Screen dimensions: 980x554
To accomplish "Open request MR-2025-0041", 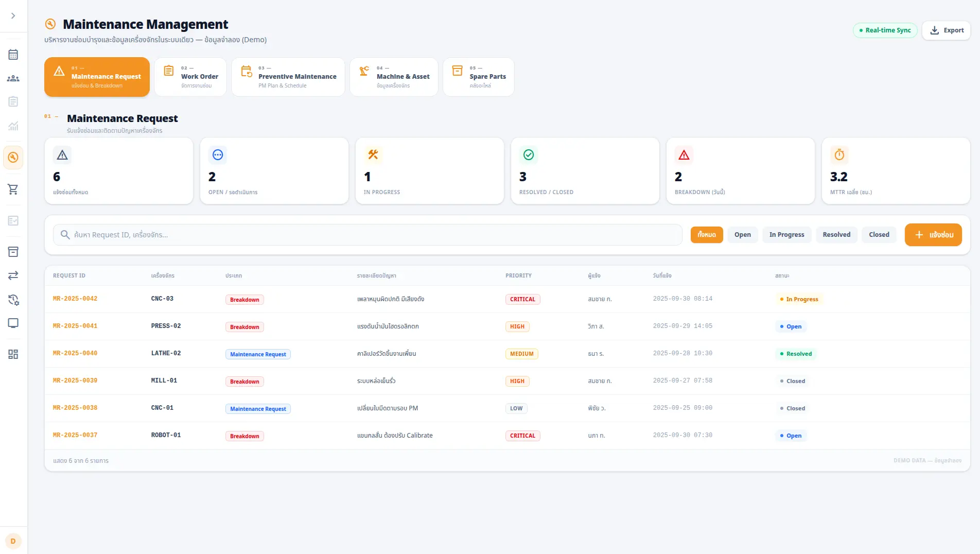I will point(75,326).
